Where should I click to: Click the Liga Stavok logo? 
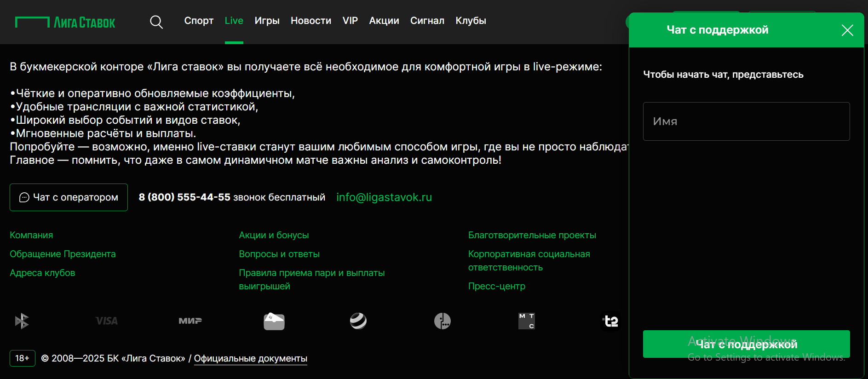pyautogui.click(x=65, y=22)
